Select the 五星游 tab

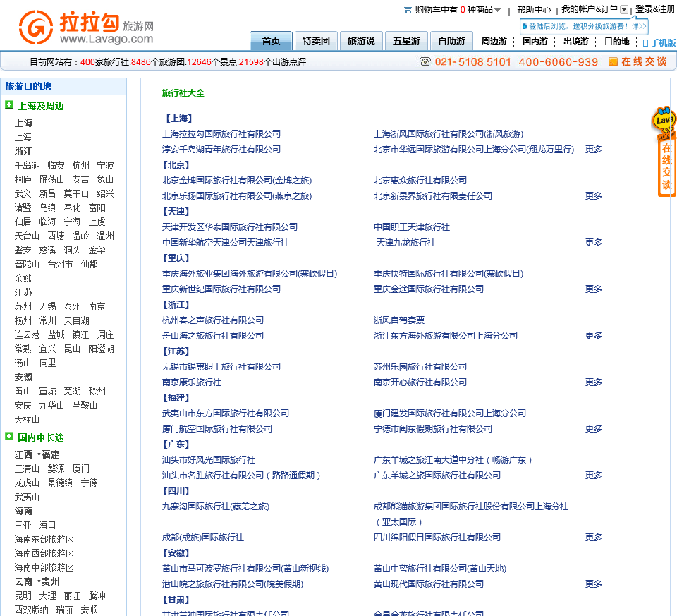tap(406, 41)
